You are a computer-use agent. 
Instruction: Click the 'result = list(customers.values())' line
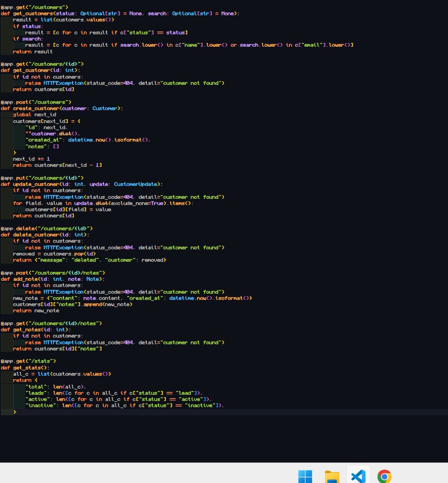(63, 20)
